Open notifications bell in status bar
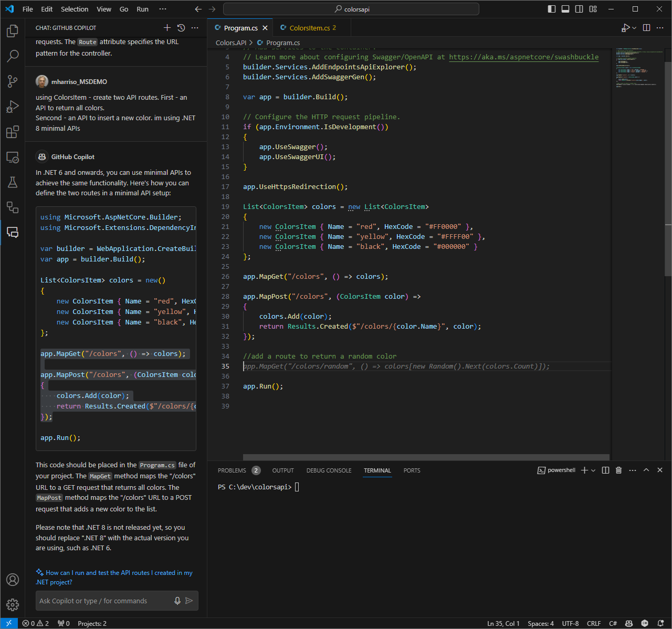Screen dimensions: 672x629 pos(660,623)
